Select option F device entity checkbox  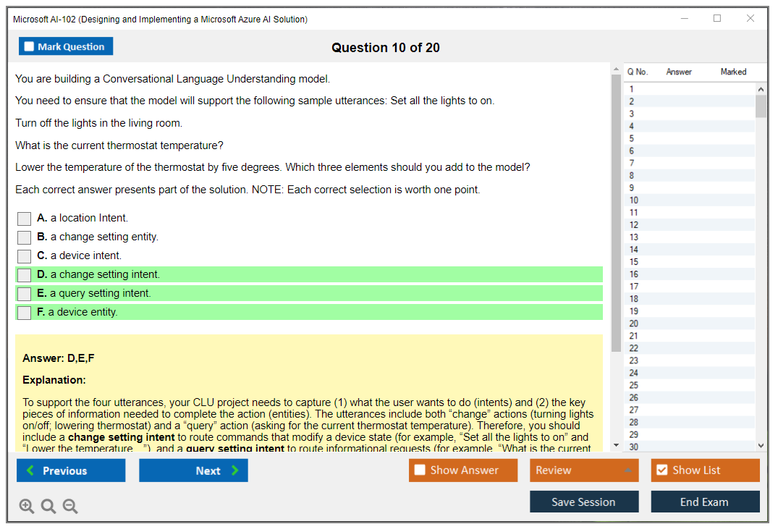(25, 312)
